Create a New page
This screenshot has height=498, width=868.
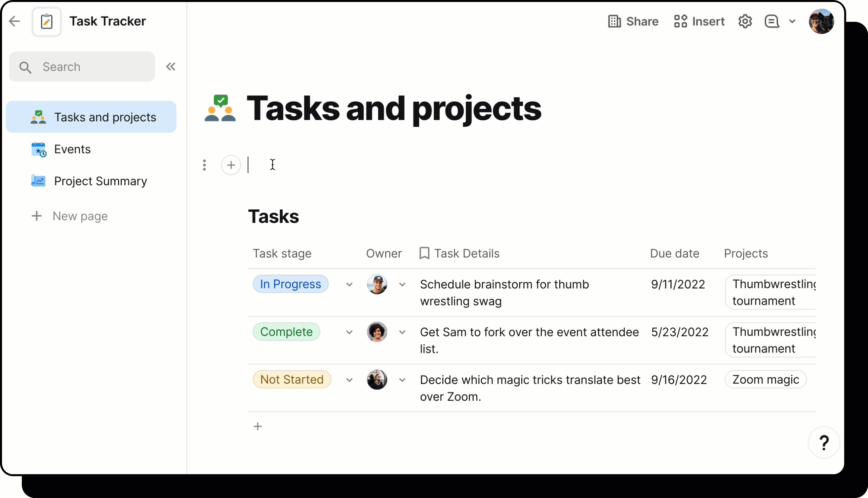coord(80,216)
